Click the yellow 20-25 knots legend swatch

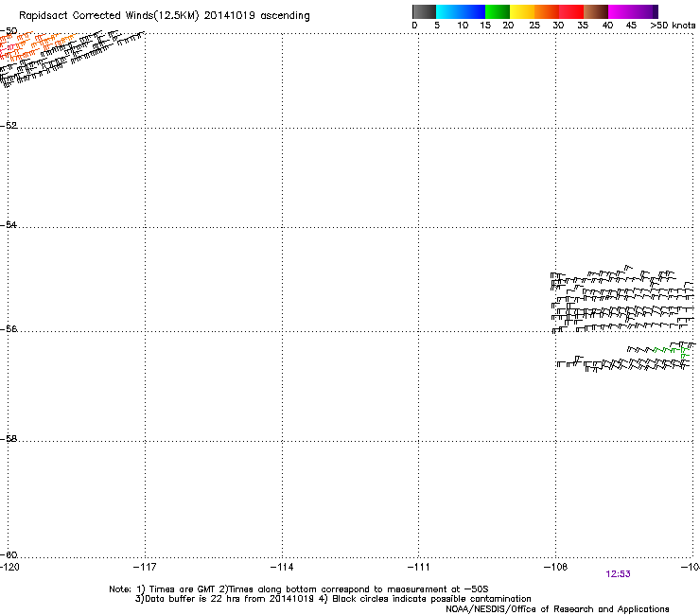(522, 11)
